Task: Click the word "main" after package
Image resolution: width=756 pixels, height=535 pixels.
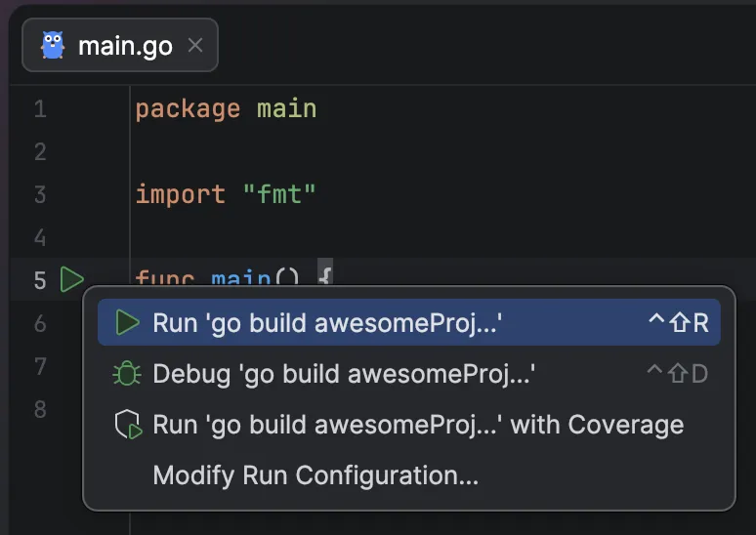Action: tap(286, 108)
